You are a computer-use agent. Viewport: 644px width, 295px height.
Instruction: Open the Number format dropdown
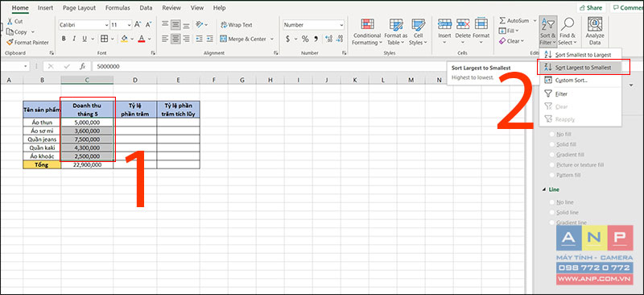(341, 25)
